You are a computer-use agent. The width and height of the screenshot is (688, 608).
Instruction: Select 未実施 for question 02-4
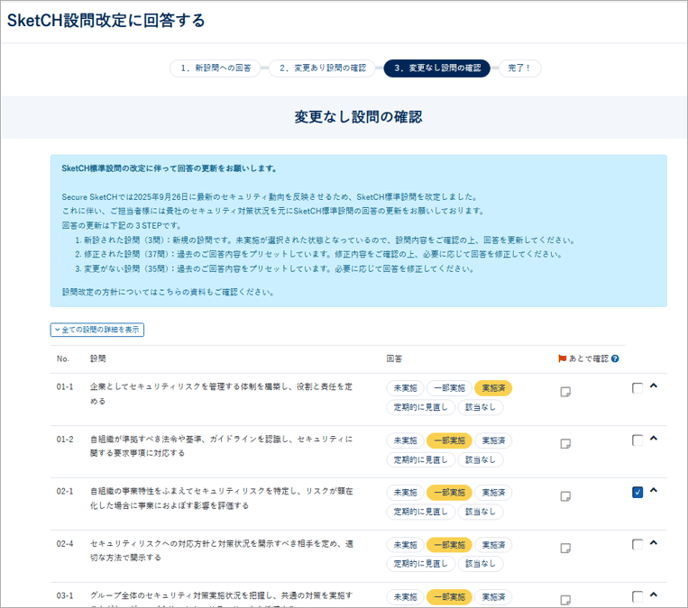405,545
